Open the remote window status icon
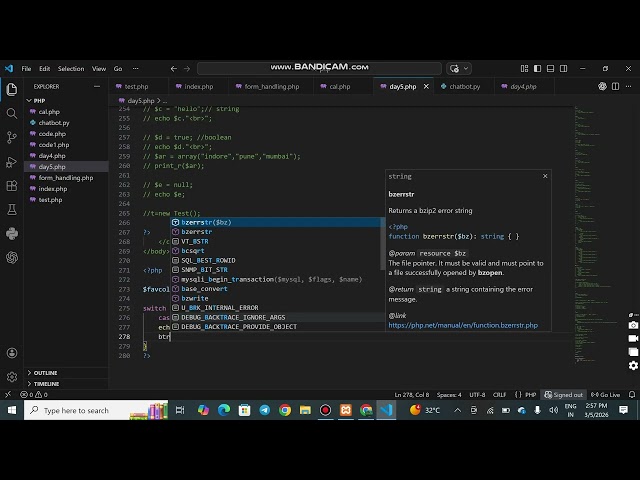The image size is (640, 480). pos(8,395)
